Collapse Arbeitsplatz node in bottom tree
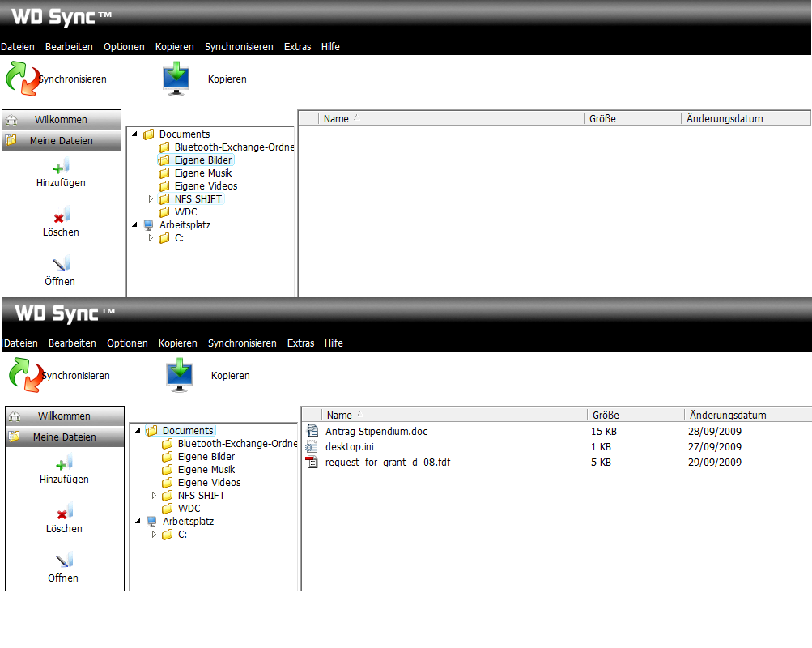Image resolution: width=812 pixels, height=648 pixels. click(138, 521)
